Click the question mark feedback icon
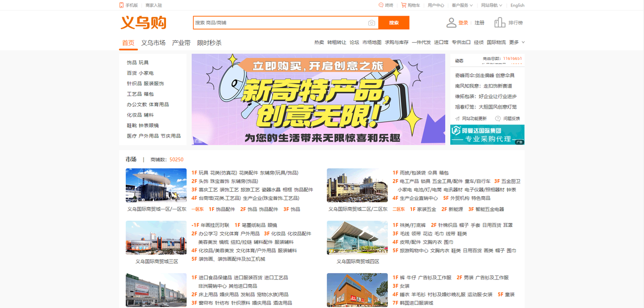The width and height of the screenshot is (644, 308). click(498, 118)
